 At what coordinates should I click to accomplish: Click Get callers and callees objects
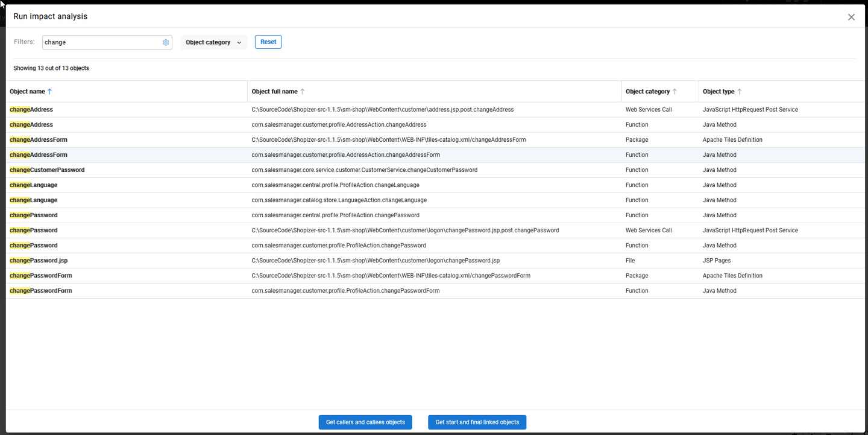365,422
